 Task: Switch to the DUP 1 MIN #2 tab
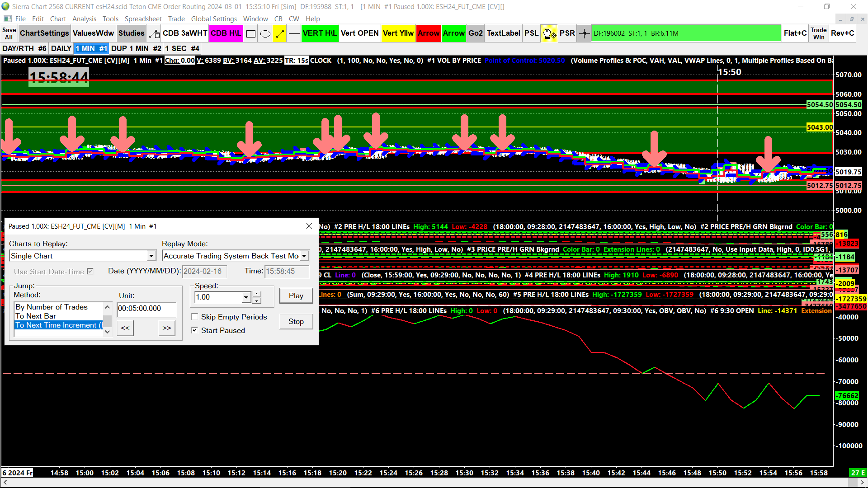point(136,48)
